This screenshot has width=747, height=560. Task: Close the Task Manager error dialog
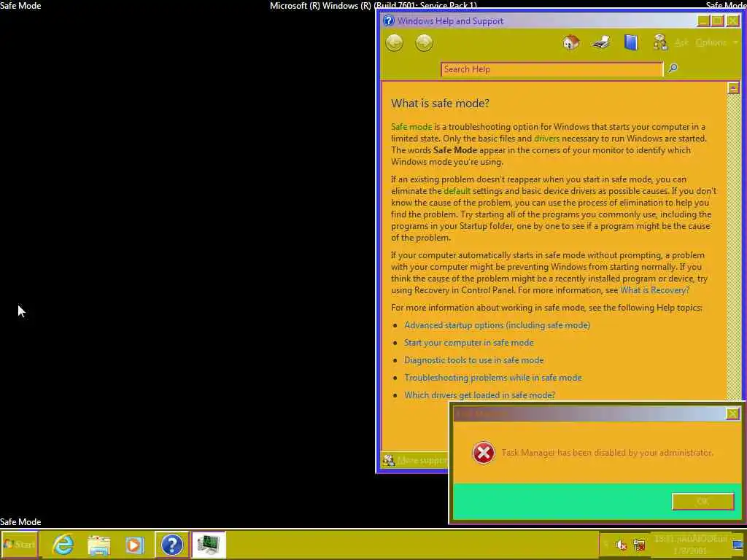click(x=732, y=413)
